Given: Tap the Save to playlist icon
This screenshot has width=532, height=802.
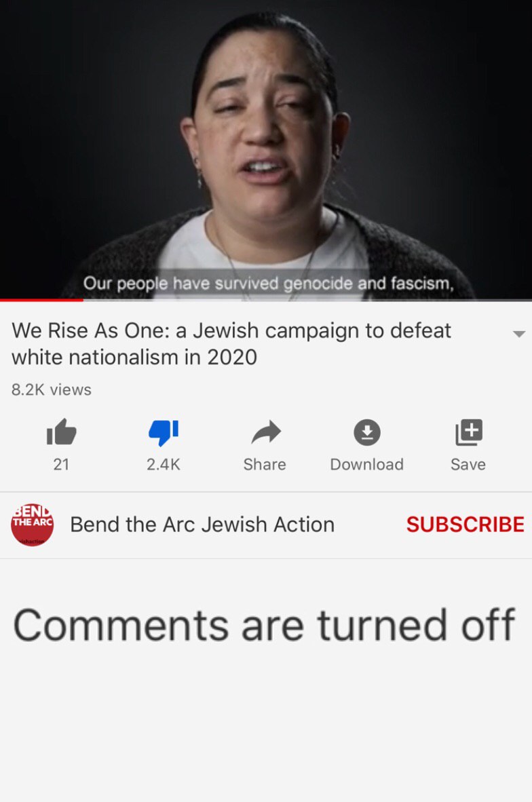Looking at the screenshot, I should (469, 432).
